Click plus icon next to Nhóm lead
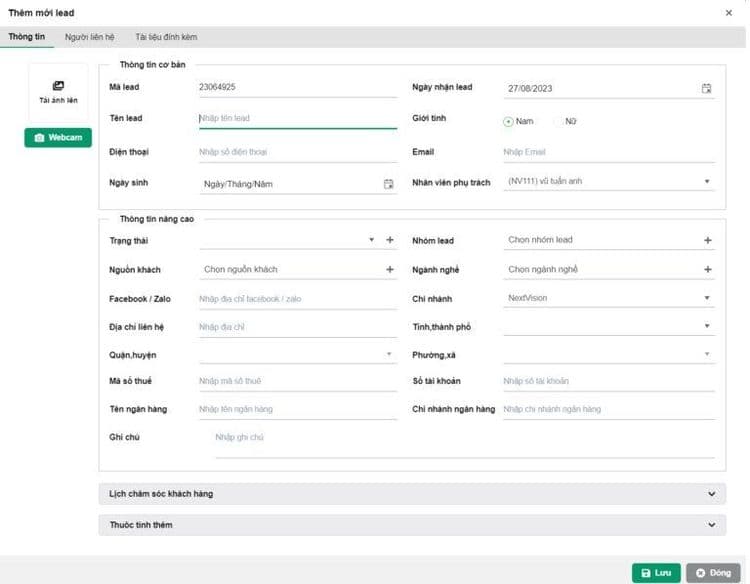 tap(708, 241)
